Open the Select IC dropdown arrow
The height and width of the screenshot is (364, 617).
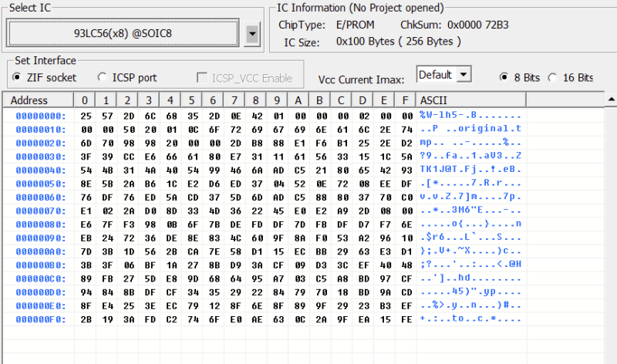(x=251, y=34)
